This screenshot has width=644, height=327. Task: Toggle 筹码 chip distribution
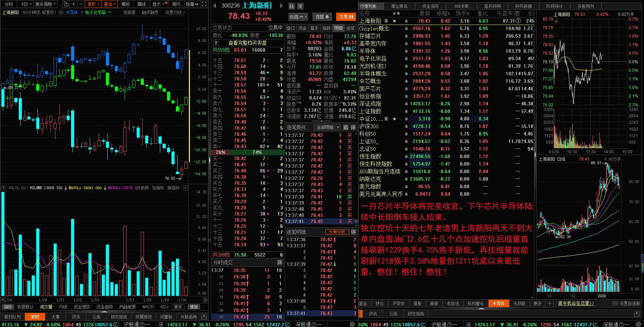click(125, 4)
